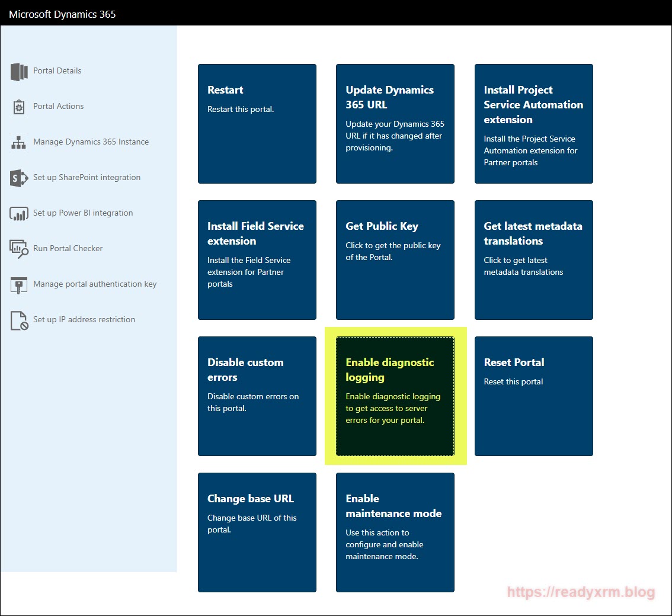Click the Power BI integration chart icon

[19, 214]
